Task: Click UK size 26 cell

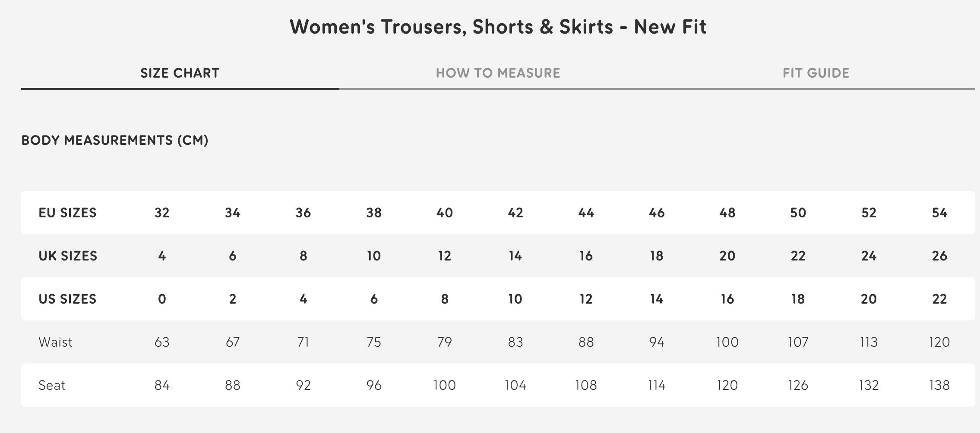Action: click(939, 256)
